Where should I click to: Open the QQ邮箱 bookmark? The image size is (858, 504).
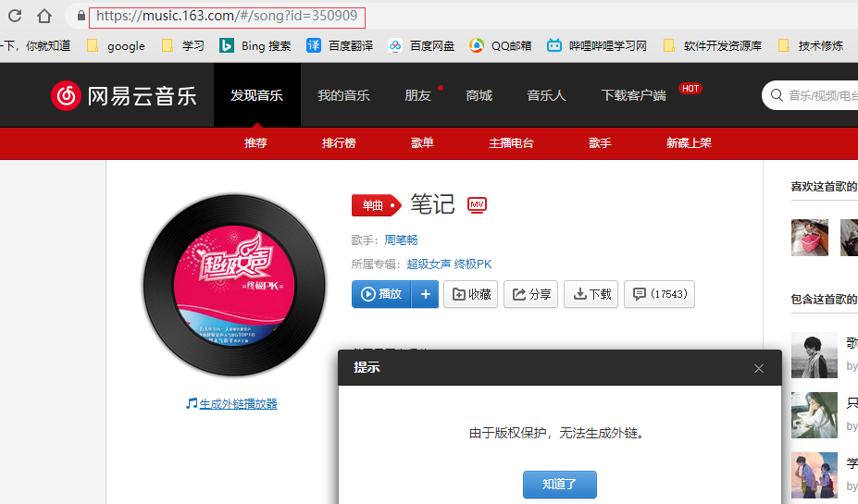click(501, 46)
